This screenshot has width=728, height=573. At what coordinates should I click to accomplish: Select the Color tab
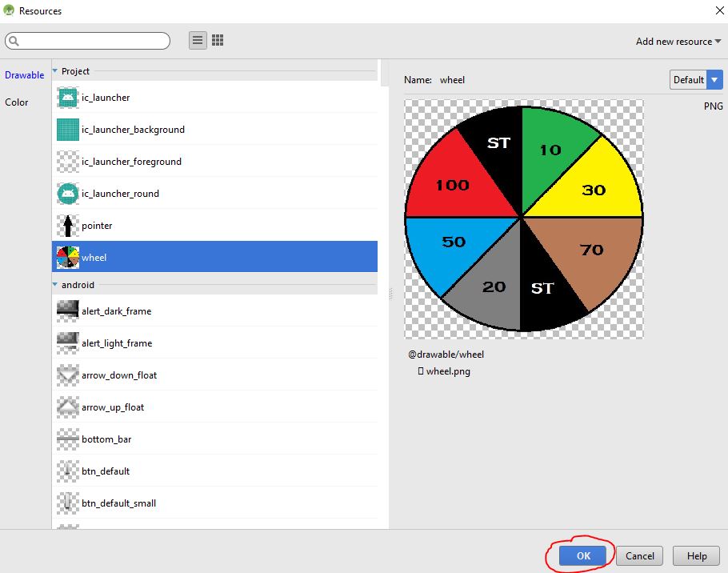tap(17, 102)
